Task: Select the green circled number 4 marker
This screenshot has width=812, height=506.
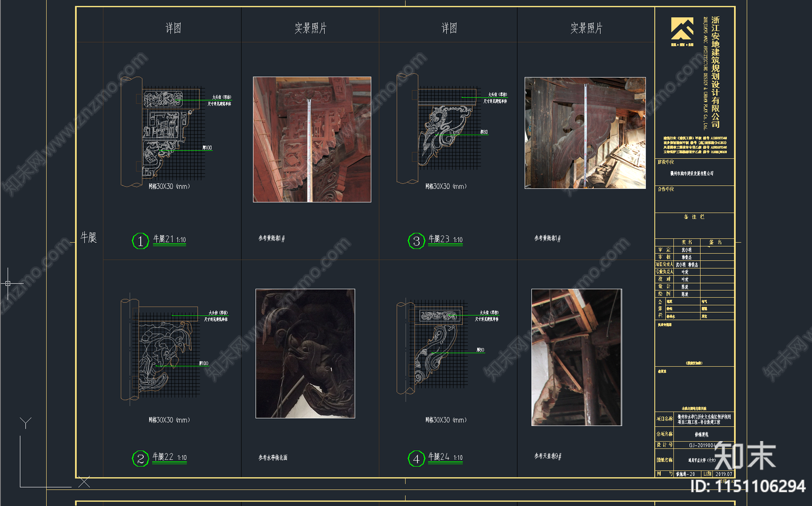Action: [x=417, y=459]
